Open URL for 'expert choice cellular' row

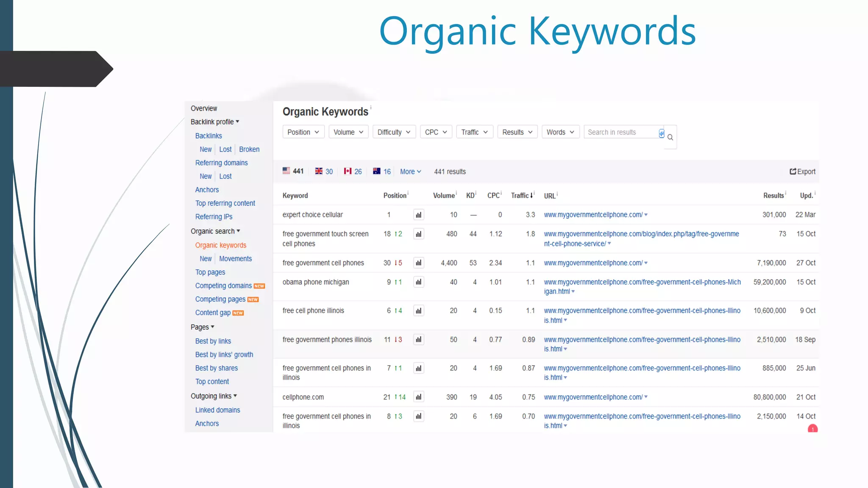coord(593,215)
